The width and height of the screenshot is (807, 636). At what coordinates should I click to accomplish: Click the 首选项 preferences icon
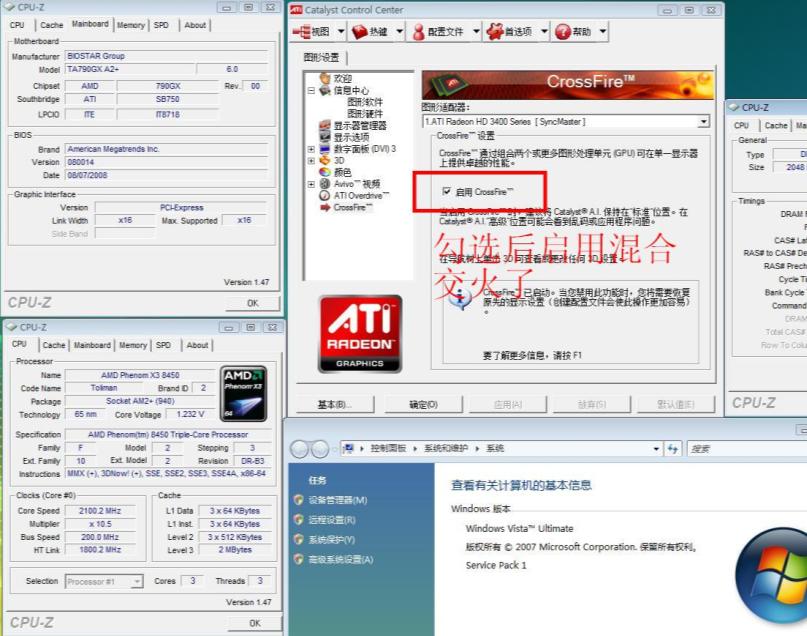click(495, 31)
